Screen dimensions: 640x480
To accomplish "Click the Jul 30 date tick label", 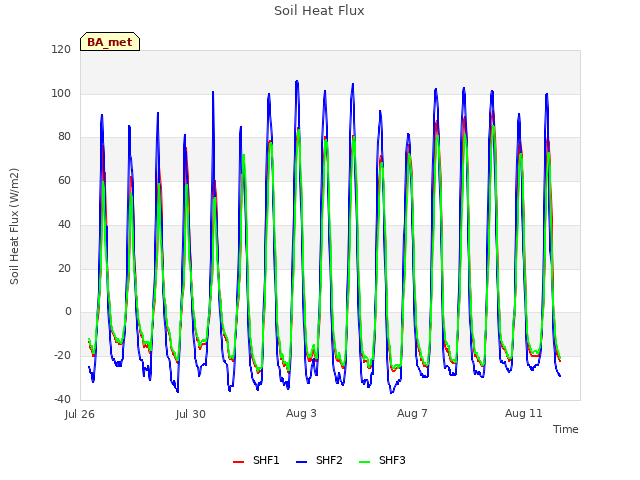I will click(191, 414).
